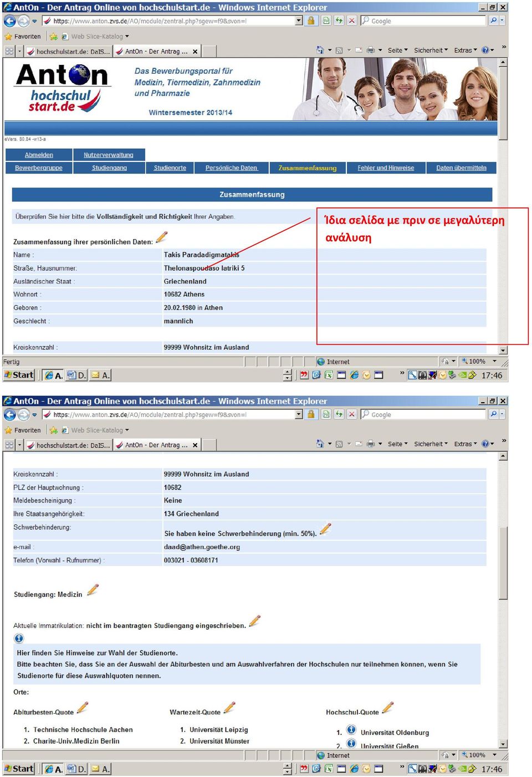Click Google search magnifier button in upper window

tap(494, 21)
